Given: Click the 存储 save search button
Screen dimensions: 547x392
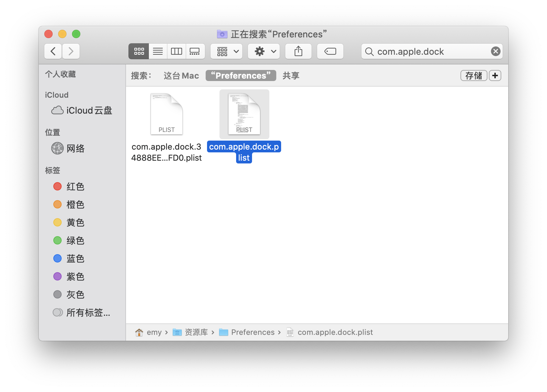Looking at the screenshot, I should (x=474, y=75).
